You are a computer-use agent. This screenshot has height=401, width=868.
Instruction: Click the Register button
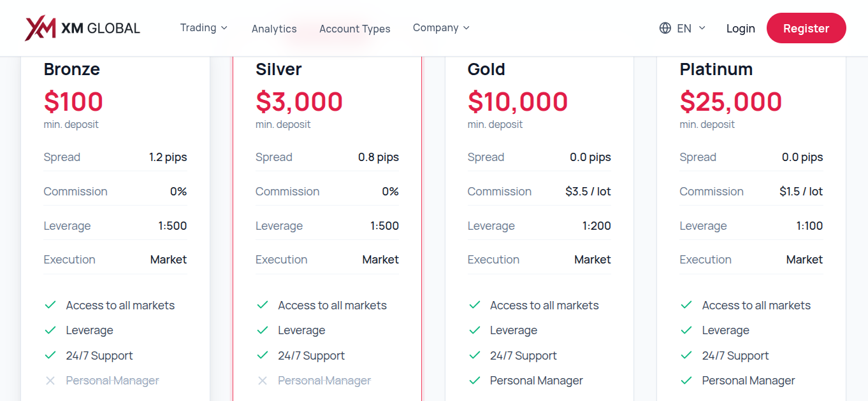click(x=806, y=28)
